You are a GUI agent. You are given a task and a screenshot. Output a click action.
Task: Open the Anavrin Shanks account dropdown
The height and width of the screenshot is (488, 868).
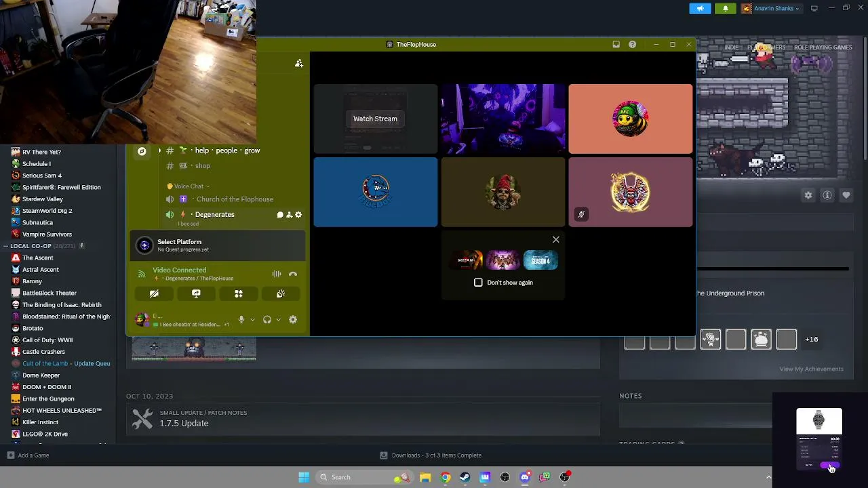tap(770, 8)
